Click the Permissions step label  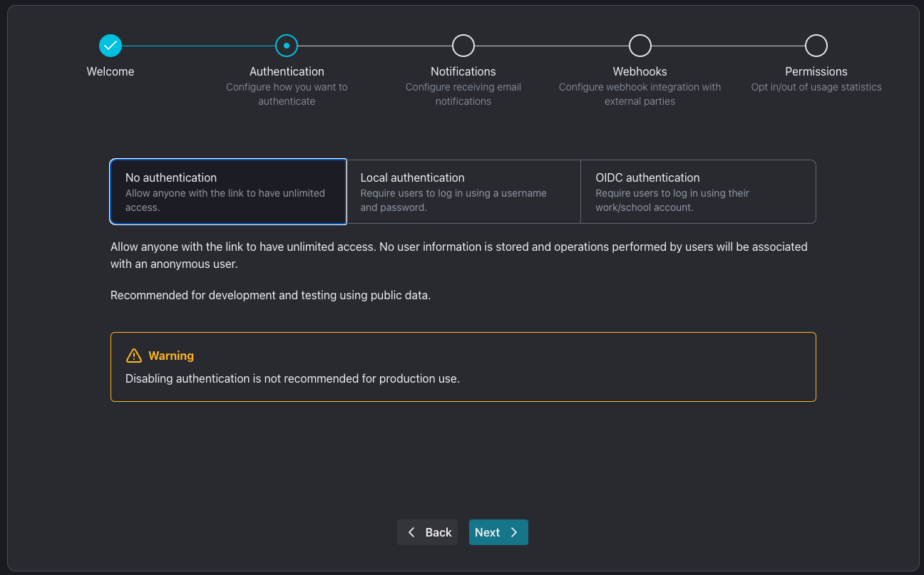click(816, 71)
